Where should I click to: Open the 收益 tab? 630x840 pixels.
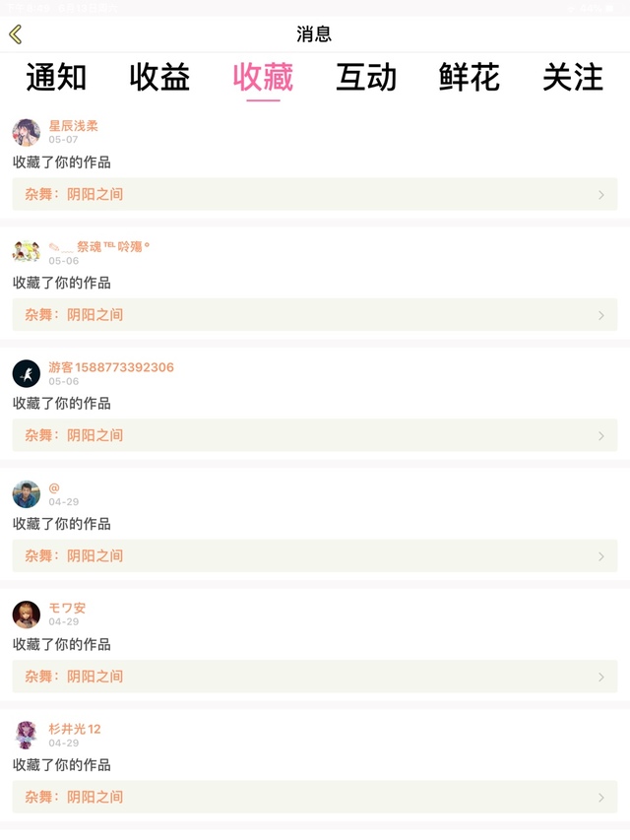click(x=159, y=78)
